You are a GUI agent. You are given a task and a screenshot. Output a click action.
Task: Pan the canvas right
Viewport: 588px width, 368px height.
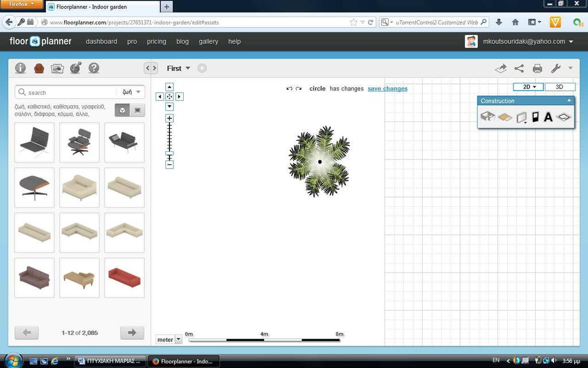point(179,97)
